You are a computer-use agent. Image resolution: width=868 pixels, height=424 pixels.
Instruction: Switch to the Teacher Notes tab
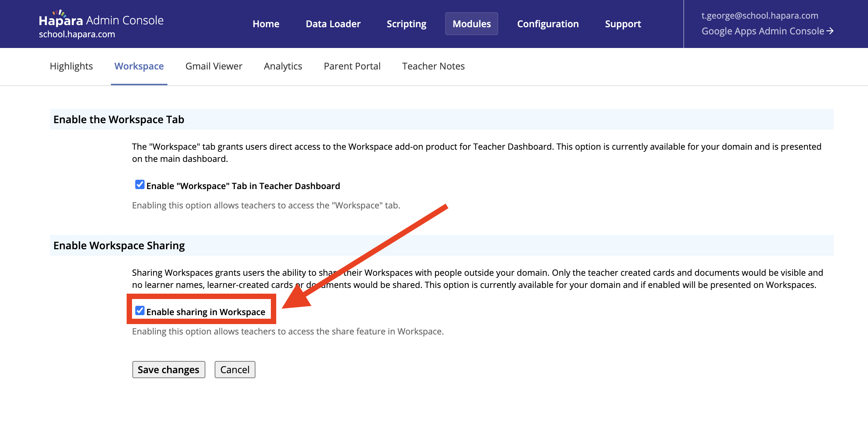[x=433, y=66]
